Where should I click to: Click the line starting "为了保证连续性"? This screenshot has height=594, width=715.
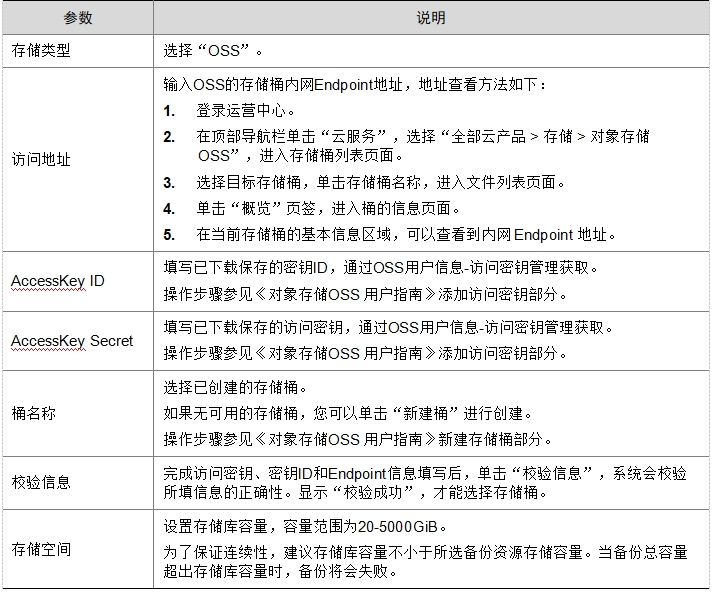pos(425,553)
